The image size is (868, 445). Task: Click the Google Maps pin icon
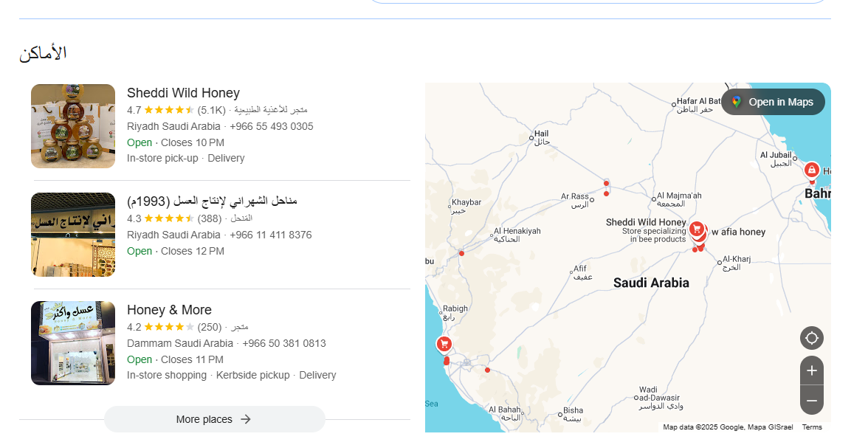(x=737, y=102)
